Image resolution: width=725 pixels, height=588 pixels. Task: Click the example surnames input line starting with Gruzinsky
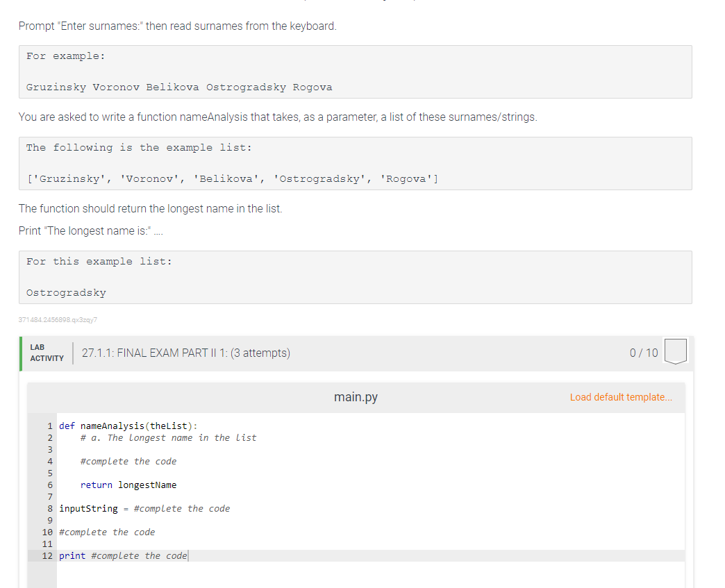point(179,87)
